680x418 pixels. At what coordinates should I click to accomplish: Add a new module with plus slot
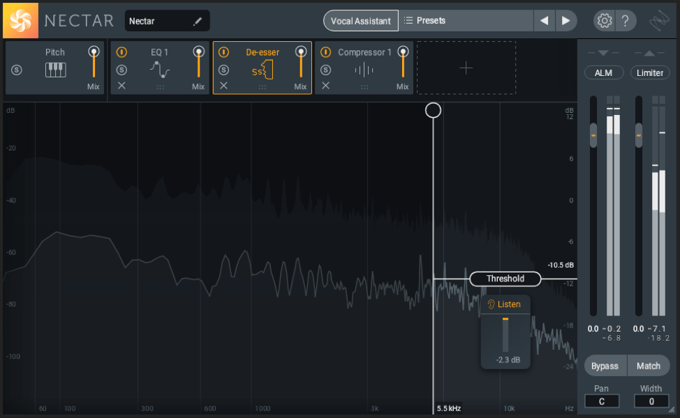pyautogui.click(x=466, y=68)
